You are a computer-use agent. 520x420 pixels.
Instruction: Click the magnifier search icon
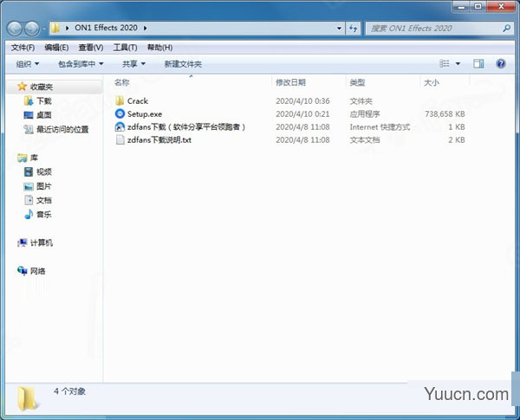click(506, 29)
